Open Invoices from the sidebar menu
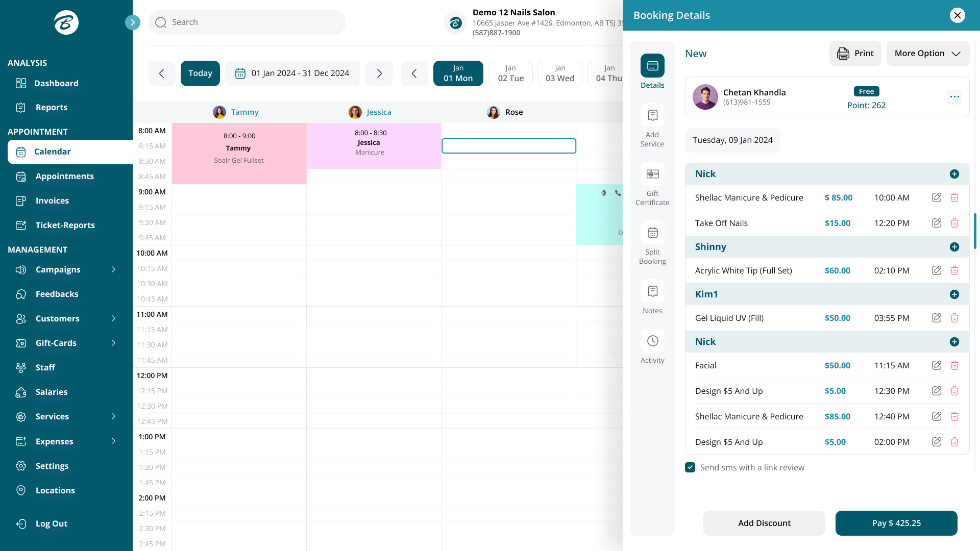 (53, 201)
